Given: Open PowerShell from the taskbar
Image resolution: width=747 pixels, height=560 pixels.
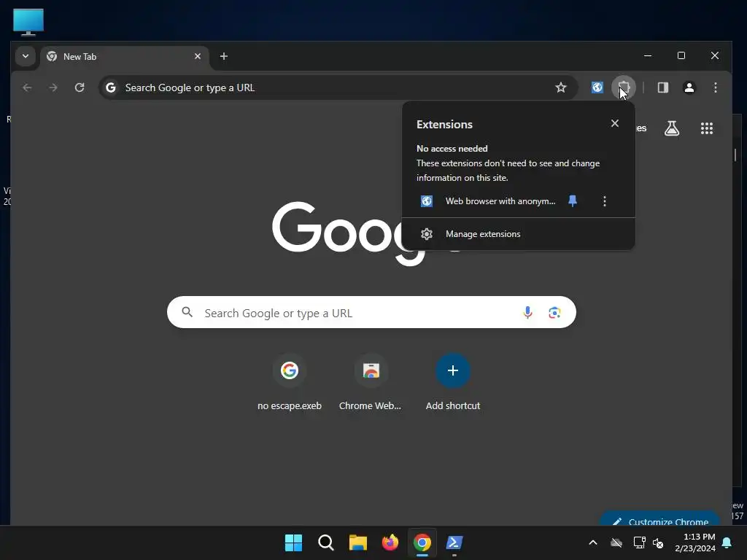Looking at the screenshot, I should (x=454, y=542).
